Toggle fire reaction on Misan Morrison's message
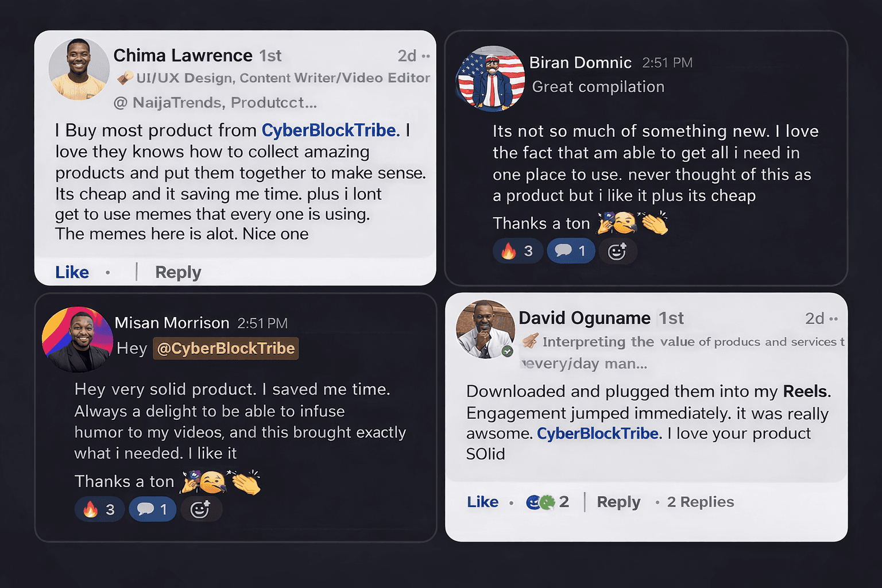The width and height of the screenshot is (882, 588). 99,509
